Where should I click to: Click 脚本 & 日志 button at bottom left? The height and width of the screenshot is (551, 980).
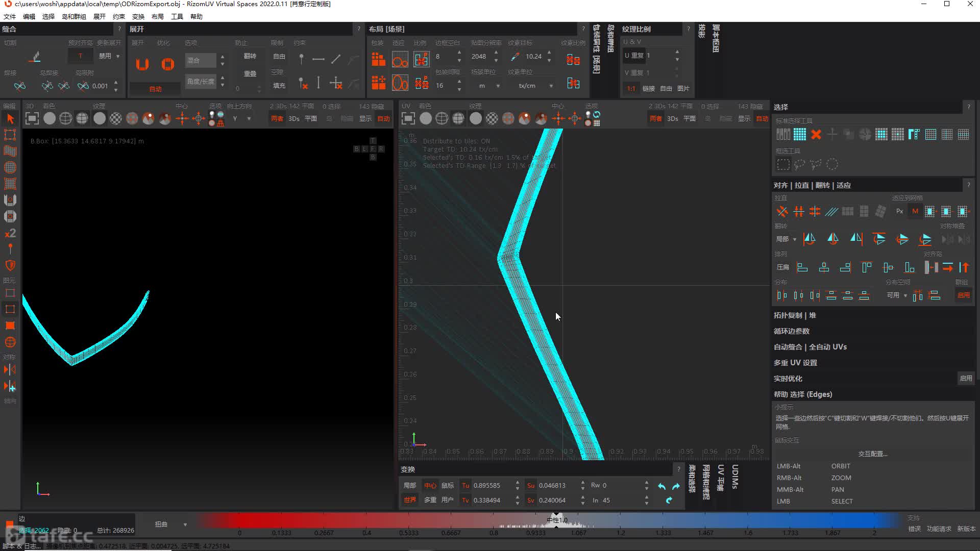tap(21, 546)
